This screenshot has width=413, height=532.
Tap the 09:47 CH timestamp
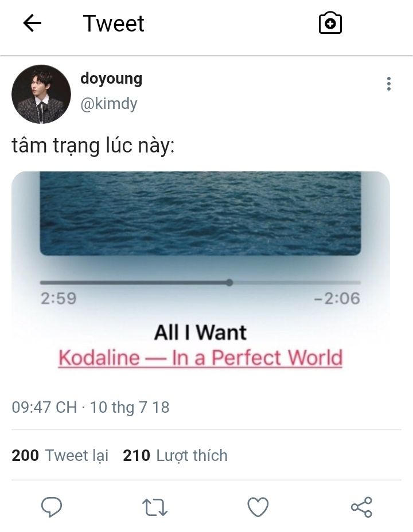pos(45,407)
